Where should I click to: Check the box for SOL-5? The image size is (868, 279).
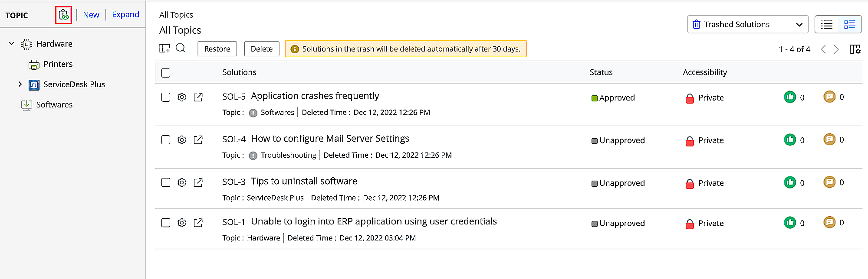(166, 97)
